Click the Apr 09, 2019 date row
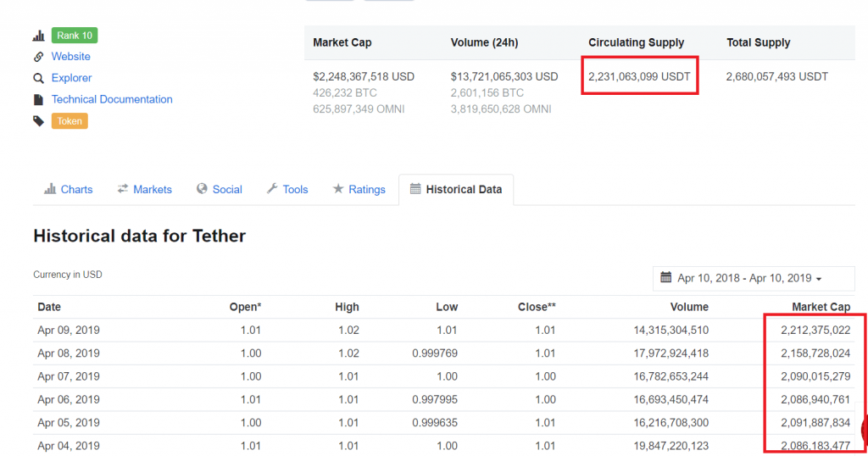The width and height of the screenshot is (868, 456). tap(69, 330)
